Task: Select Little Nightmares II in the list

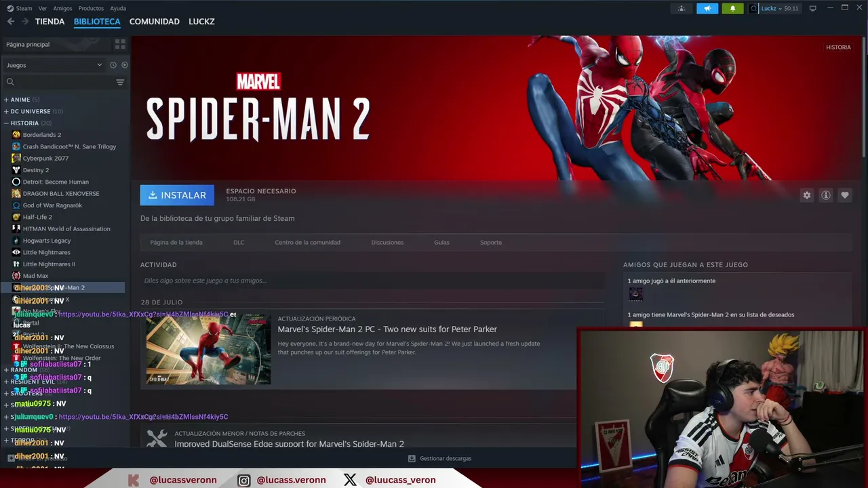Action: 49,264
